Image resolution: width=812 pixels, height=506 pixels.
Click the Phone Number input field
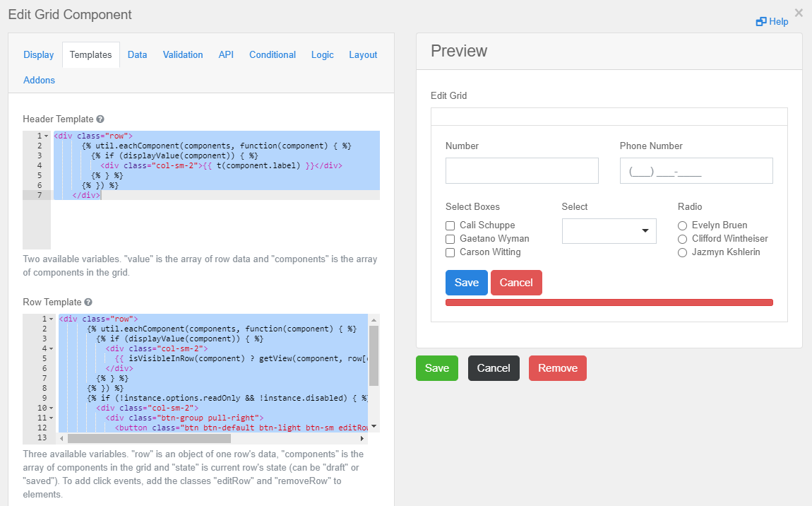tap(696, 170)
